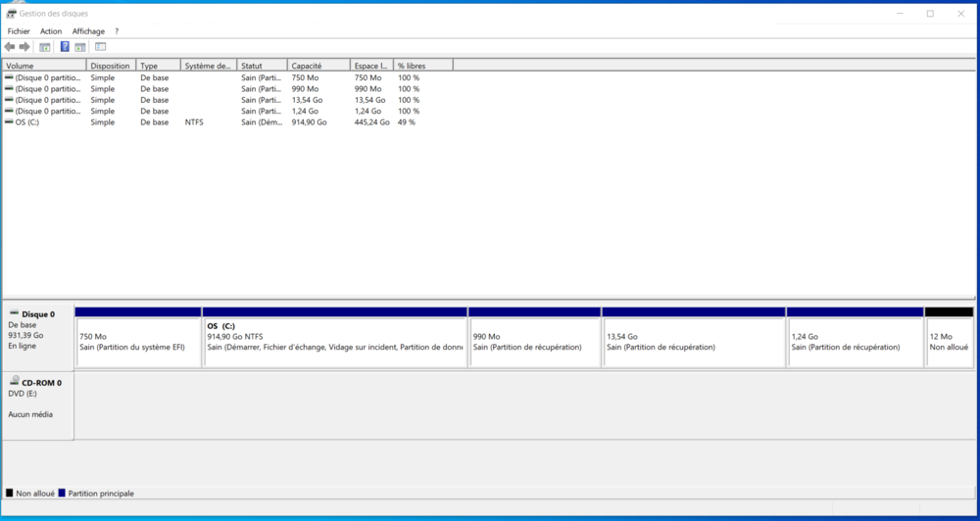Open the Fichier menu

click(x=19, y=31)
